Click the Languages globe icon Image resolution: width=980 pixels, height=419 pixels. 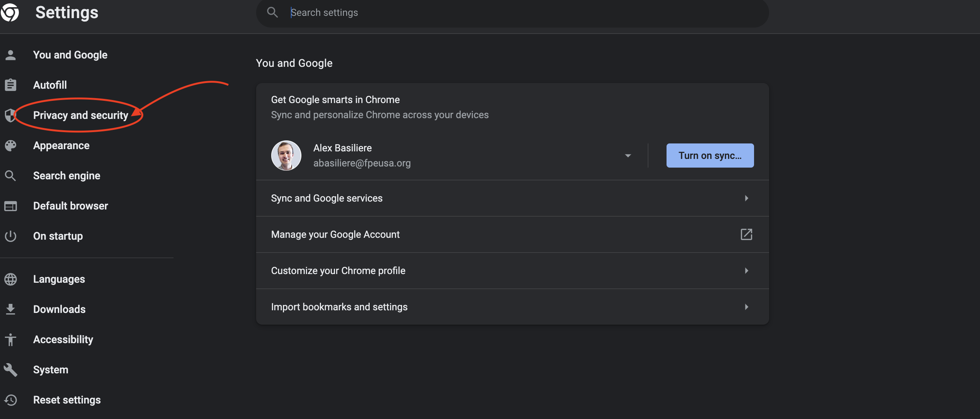(11, 279)
